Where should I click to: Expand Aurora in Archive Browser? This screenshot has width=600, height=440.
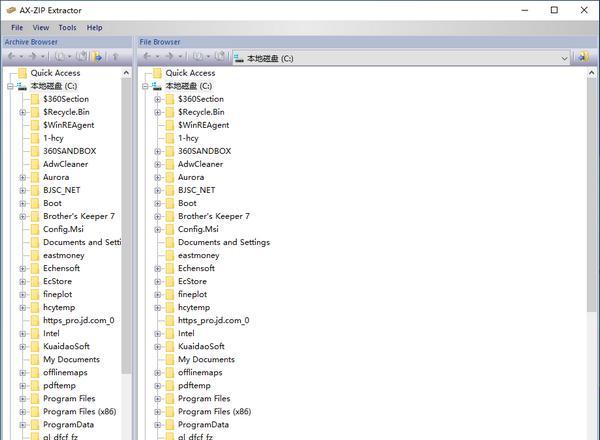pyautogui.click(x=23, y=178)
